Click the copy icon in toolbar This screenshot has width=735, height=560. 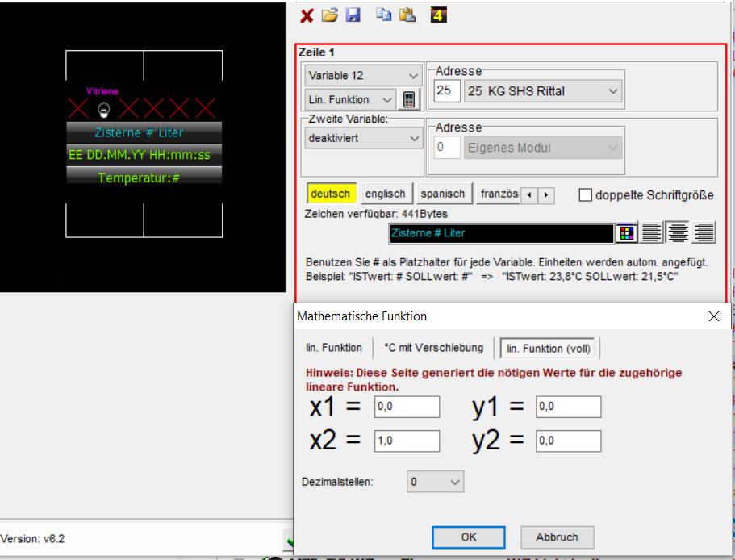click(x=383, y=15)
